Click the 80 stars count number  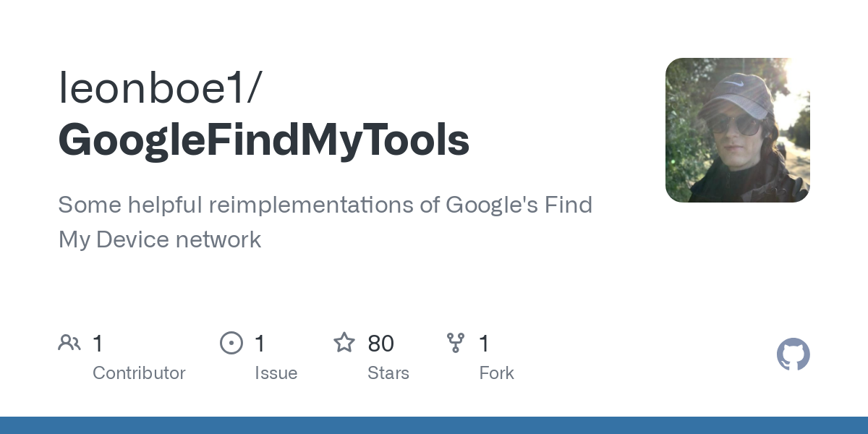click(x=380, y=344)
